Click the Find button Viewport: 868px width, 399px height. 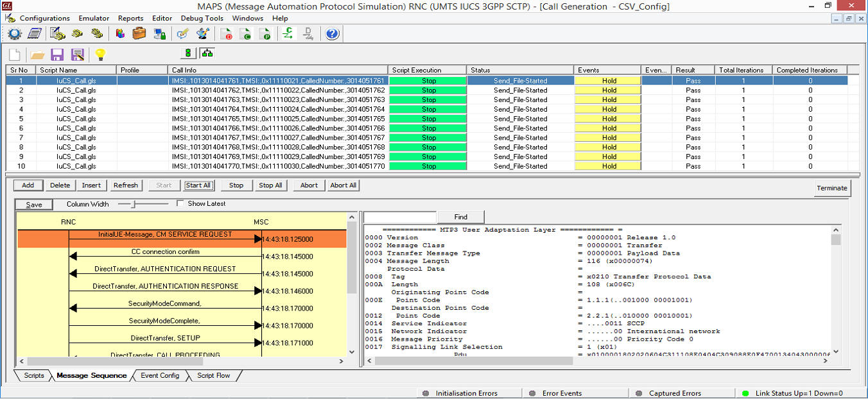pos(461,217)
